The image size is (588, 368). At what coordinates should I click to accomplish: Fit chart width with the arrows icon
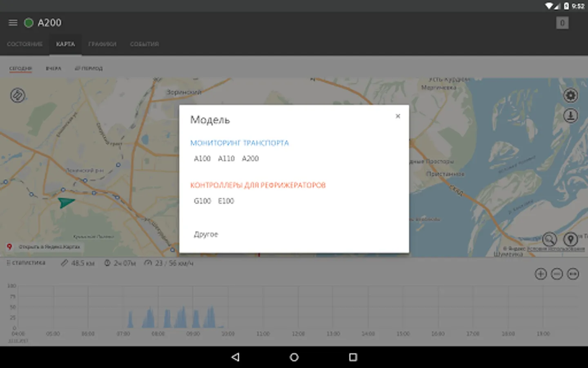pyautogui.click(x=573, y=274)
